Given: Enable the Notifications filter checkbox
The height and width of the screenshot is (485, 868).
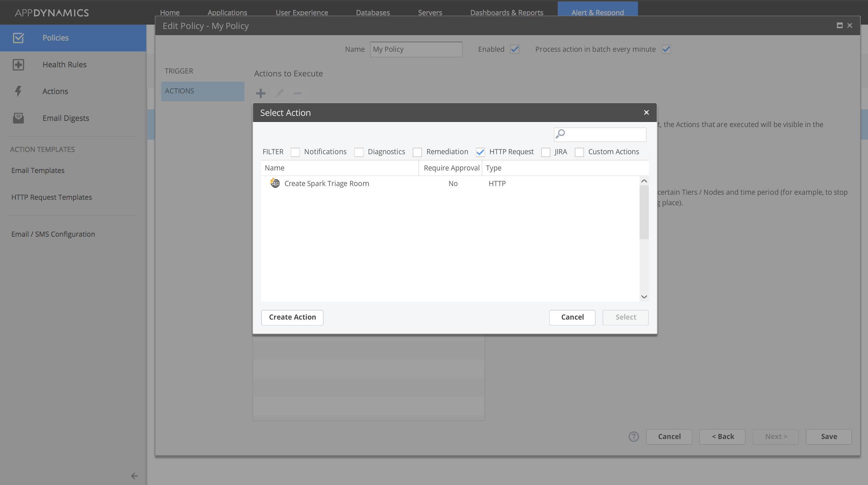Looking at the screenshot, I should (x=296, y=152).
